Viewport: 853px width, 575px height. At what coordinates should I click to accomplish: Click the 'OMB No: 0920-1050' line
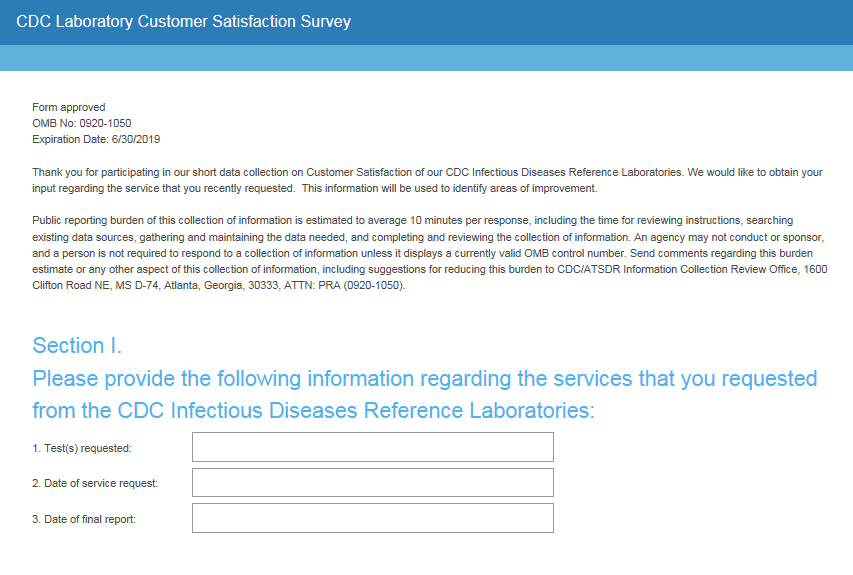pyautogui.click(x=82, y=123)
